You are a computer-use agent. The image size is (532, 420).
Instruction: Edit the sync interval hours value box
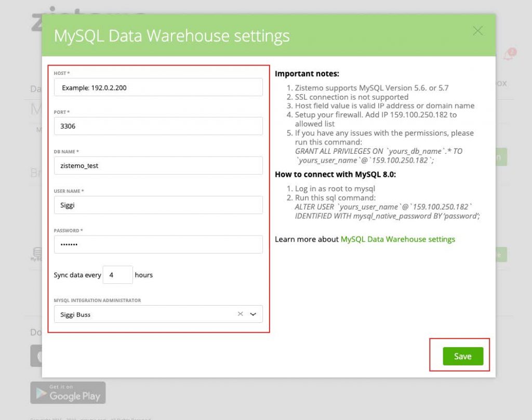[x=117, y=275]
